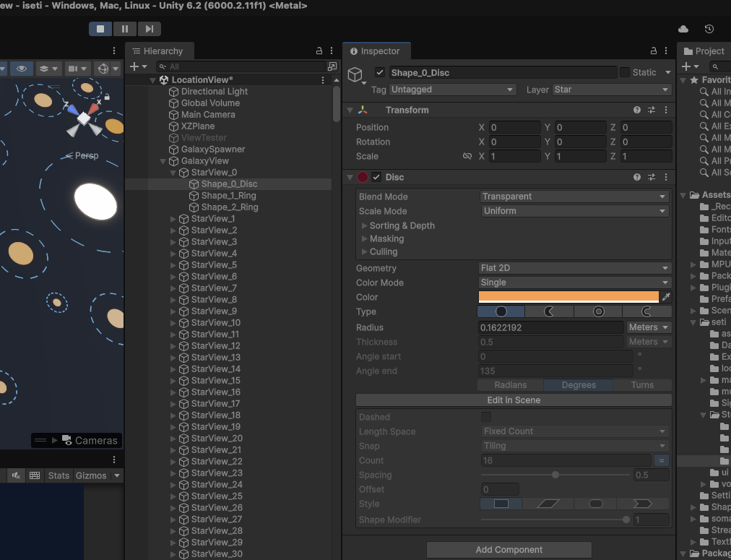This screenshot has width=731, height=560.
Task: Select the pie disc type icon
Action: 549,311
